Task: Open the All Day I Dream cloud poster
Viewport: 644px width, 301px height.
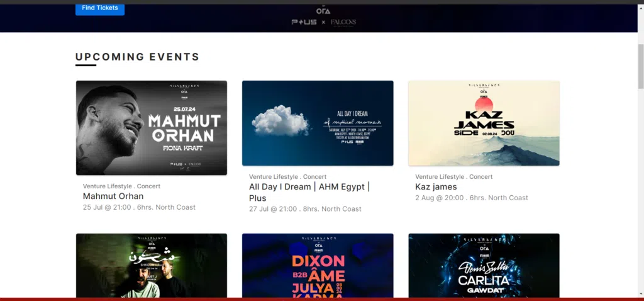Action: coord(318,123)
